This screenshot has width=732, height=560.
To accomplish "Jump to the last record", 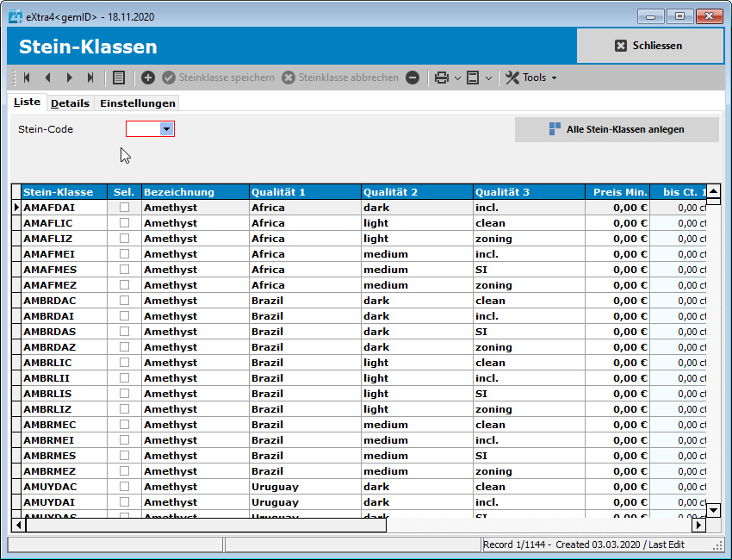I will point(89,78).
